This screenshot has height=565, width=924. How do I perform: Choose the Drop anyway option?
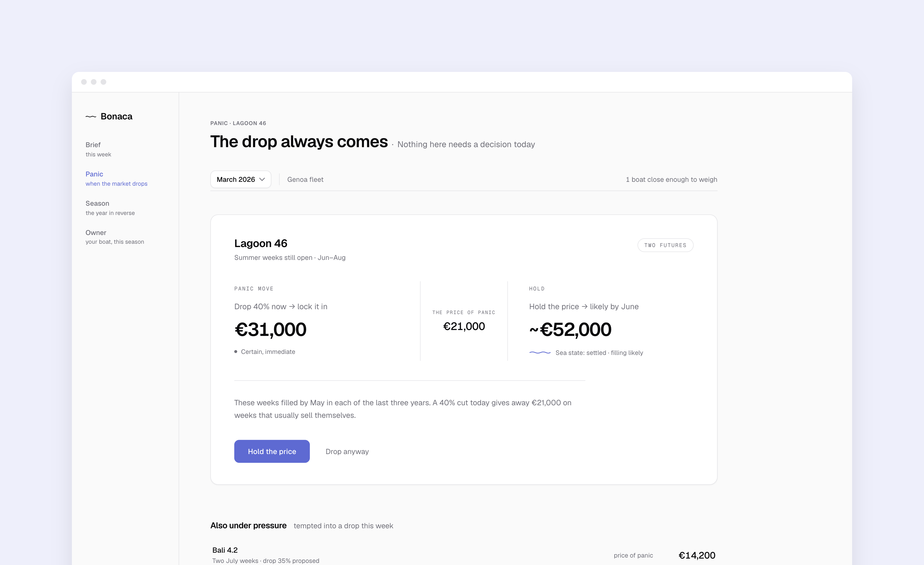click(347, 452)
